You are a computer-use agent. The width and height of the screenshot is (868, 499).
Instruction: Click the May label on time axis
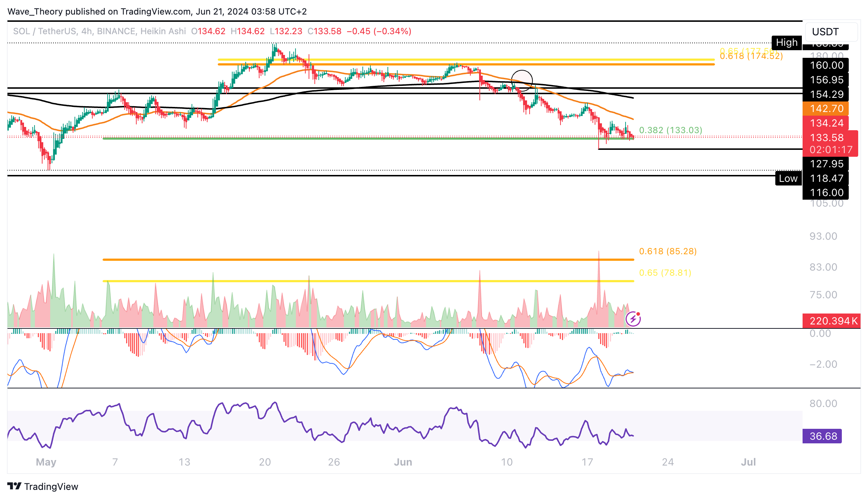point(46,462)
